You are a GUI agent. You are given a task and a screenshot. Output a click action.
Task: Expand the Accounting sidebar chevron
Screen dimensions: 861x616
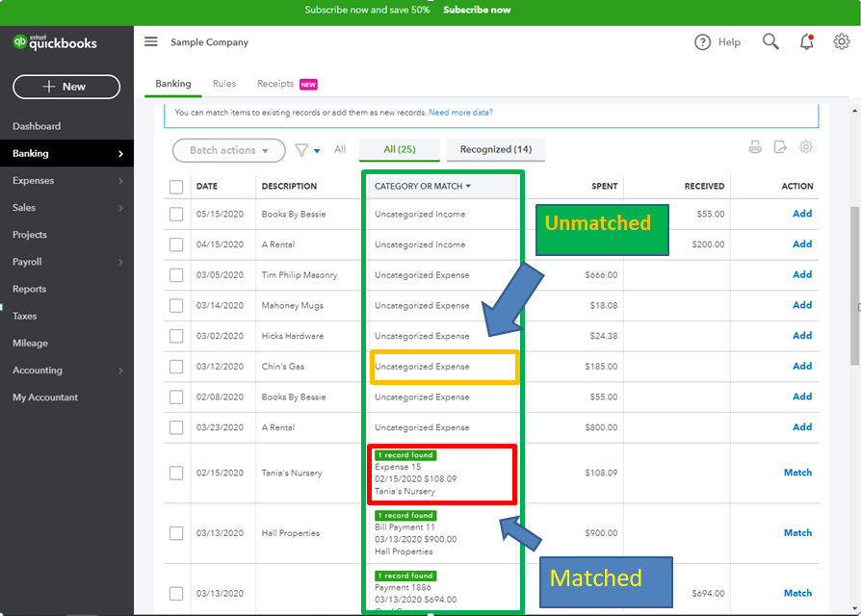pyautogui.click(x=120, y=371)
